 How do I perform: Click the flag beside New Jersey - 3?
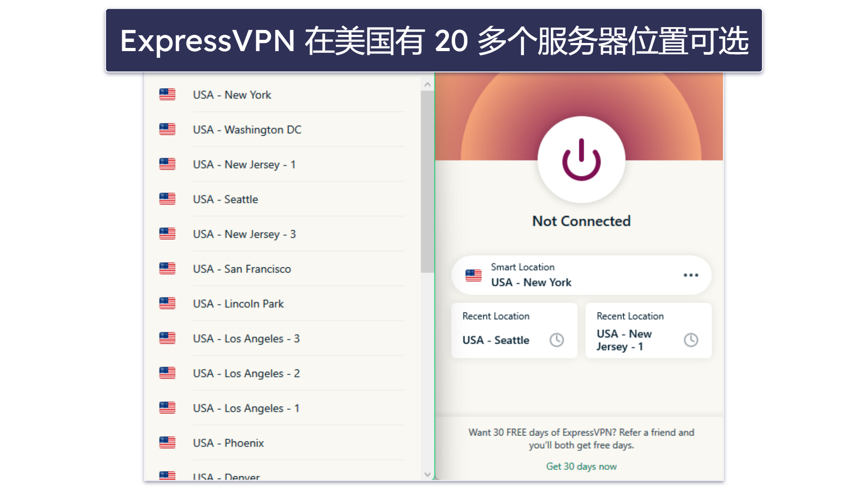point(167,234)
